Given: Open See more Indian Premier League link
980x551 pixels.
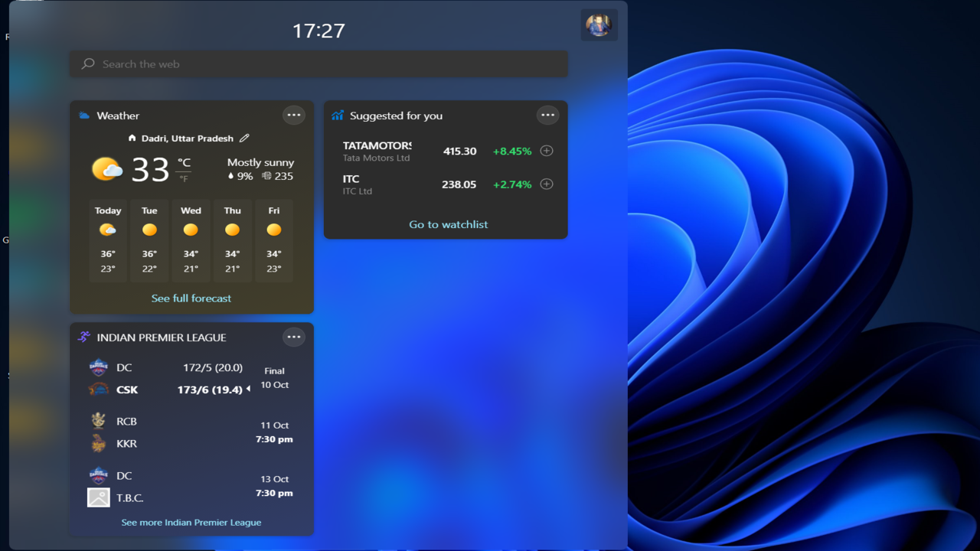Looking at the screenshot, I should point(191,523).
